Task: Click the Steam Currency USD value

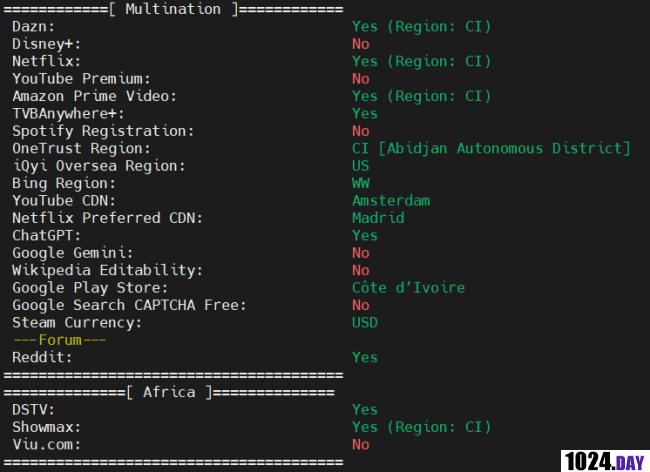Action: [x=365, y=322]
